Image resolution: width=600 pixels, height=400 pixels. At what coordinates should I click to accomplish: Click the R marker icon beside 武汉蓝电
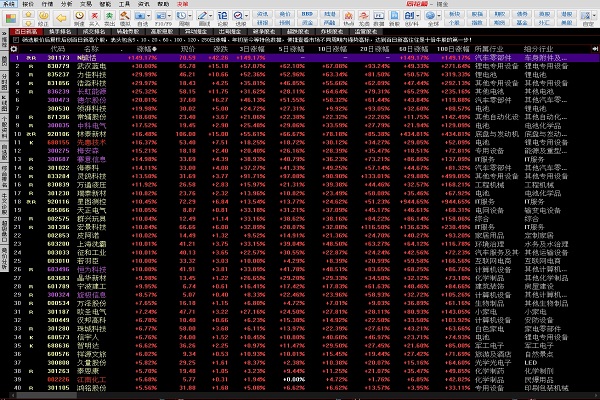[x=31, y=65]
